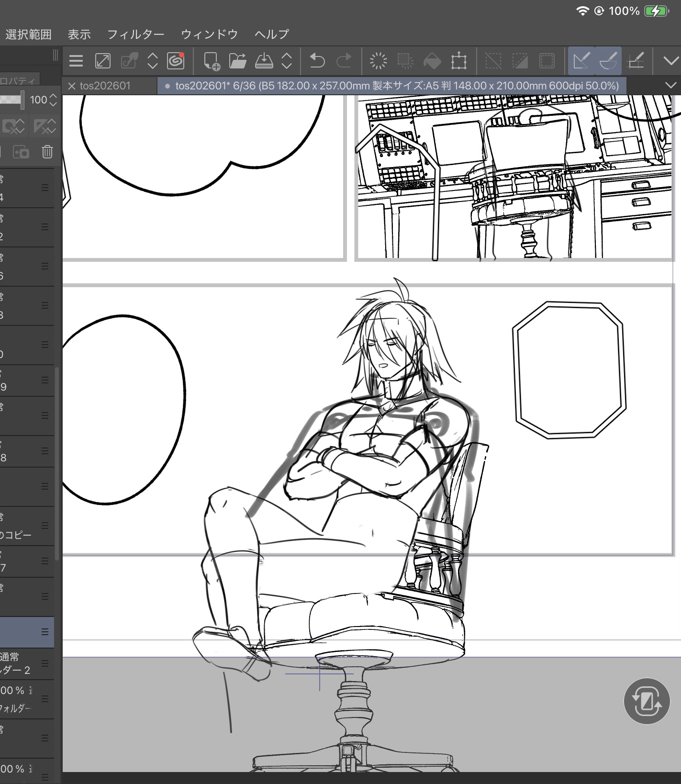
Task: Open the ヘルプ menu
Action: [271, 34]
